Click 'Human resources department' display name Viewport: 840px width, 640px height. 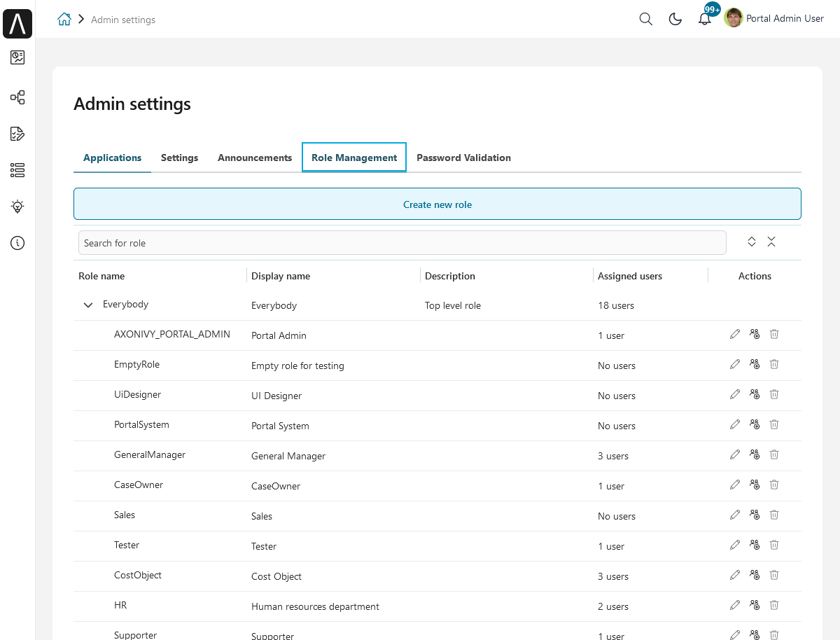tap(315, 606)
